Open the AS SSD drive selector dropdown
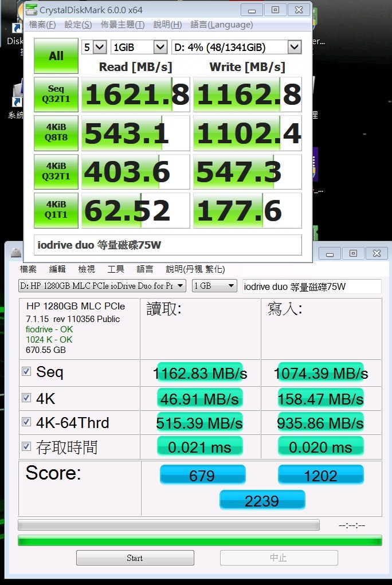 (102, 286)
